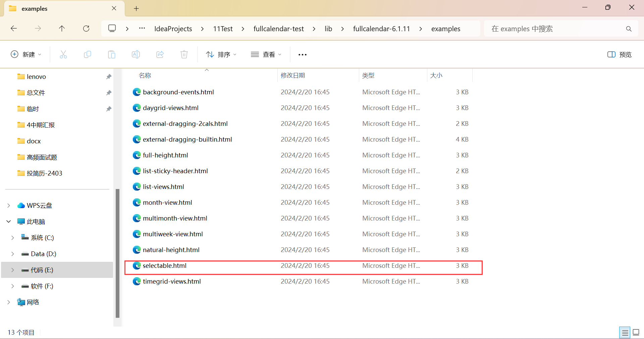Show collapsed path ellipsis in address bar
Viewport: 644px width, 339px height.
(x=142, y=29)
